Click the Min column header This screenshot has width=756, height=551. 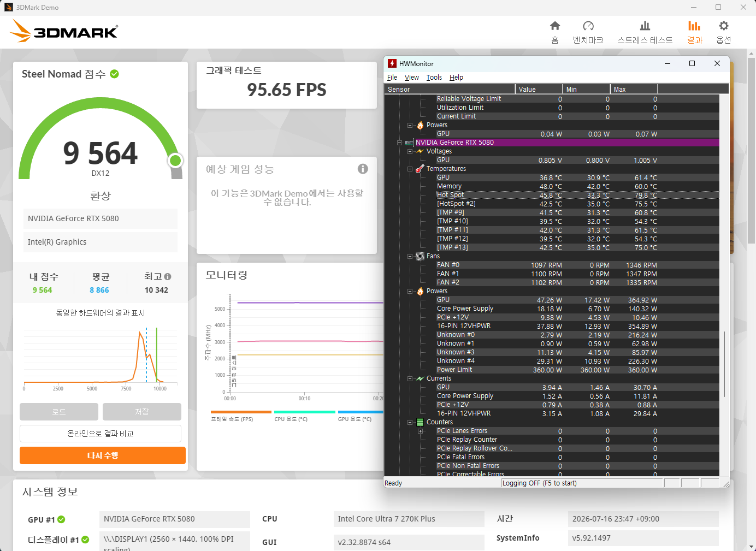click(587, 89)
